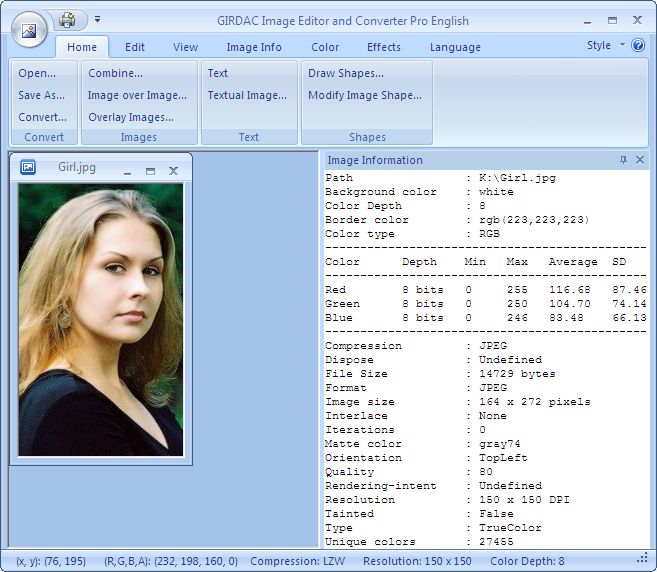Click the (x, y) coordinates in status bar

pos(51,561)
